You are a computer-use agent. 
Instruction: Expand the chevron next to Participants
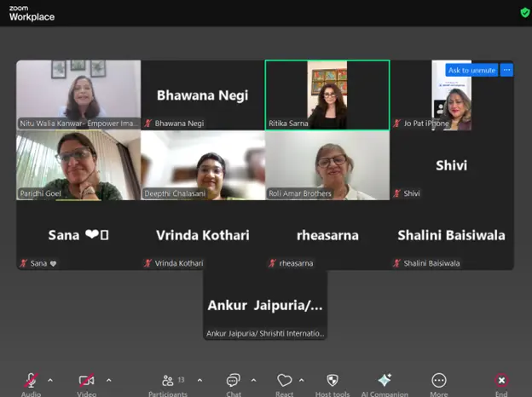pyautogui.click(x=200, y=380)
